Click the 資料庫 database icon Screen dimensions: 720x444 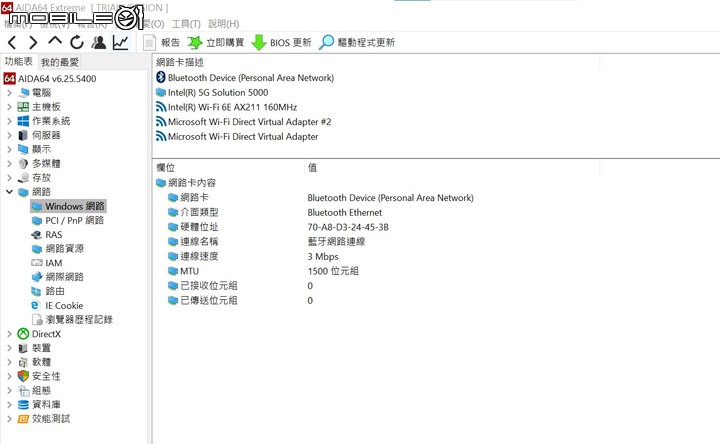(23, 405)
